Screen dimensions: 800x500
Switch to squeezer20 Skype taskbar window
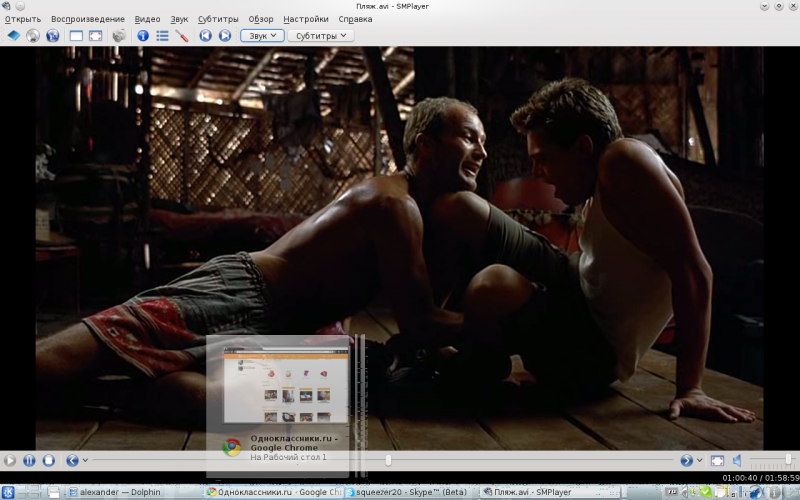tap(411, 492)
